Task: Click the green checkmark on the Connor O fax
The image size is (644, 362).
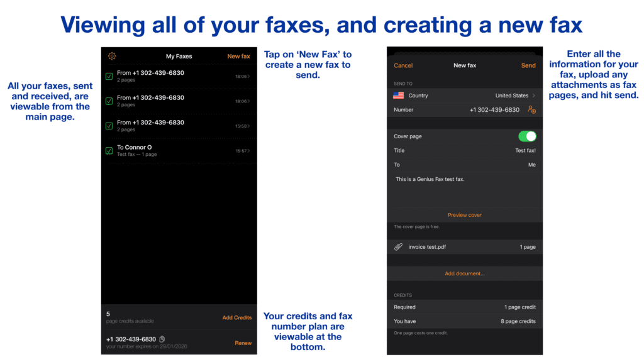Action: (x=109, y=151)
